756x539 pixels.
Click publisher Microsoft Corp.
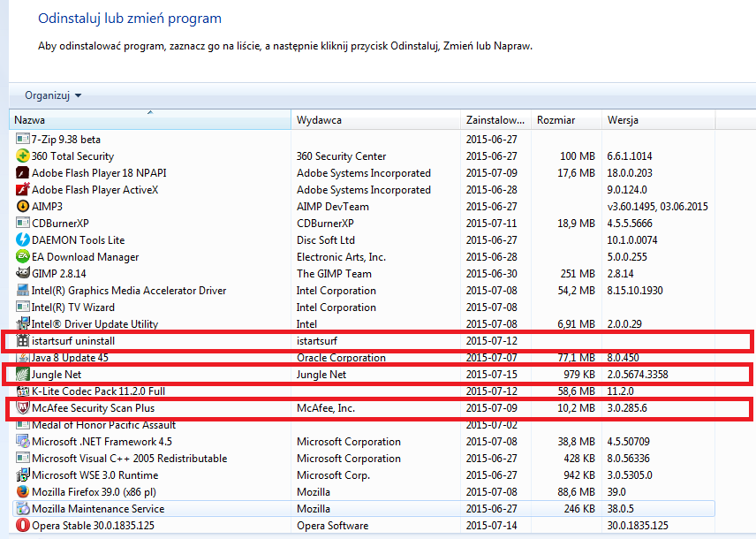tap(333, 474)
